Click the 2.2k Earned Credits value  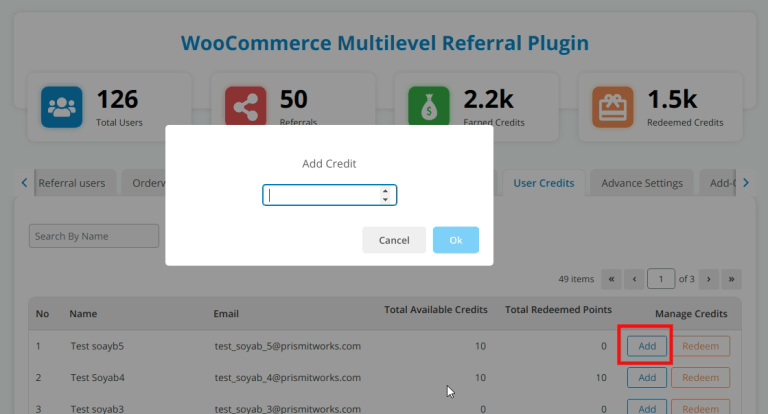coord(488,99)
